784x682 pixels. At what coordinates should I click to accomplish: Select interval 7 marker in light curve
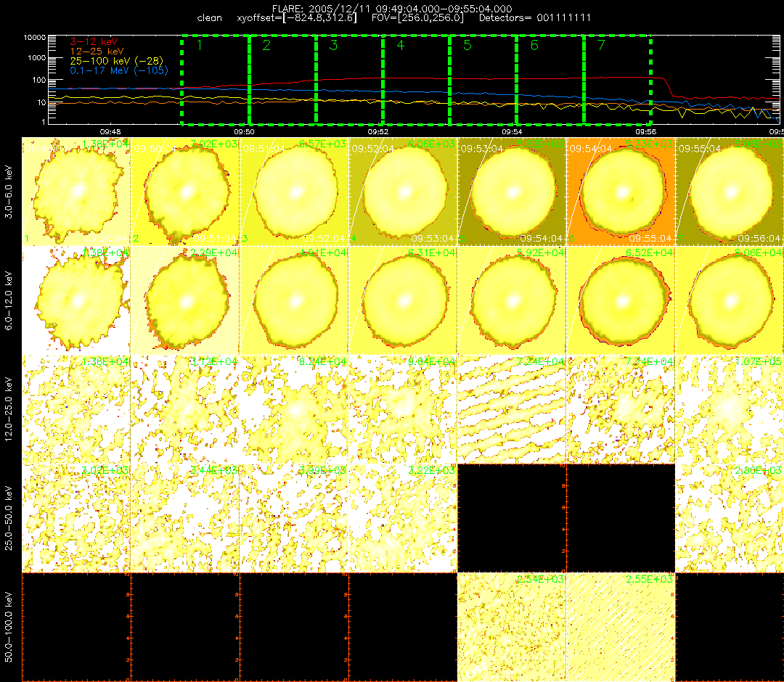click(602, 46)
